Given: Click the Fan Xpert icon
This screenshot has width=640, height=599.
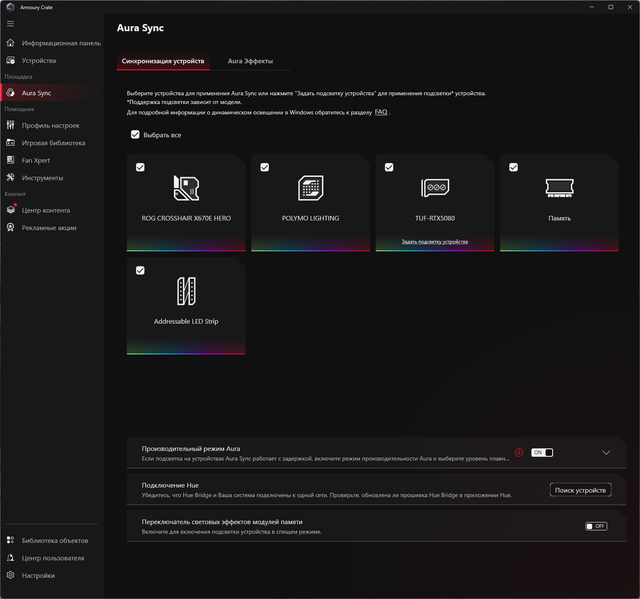Looking at the screenshot, I should [11, 160].
